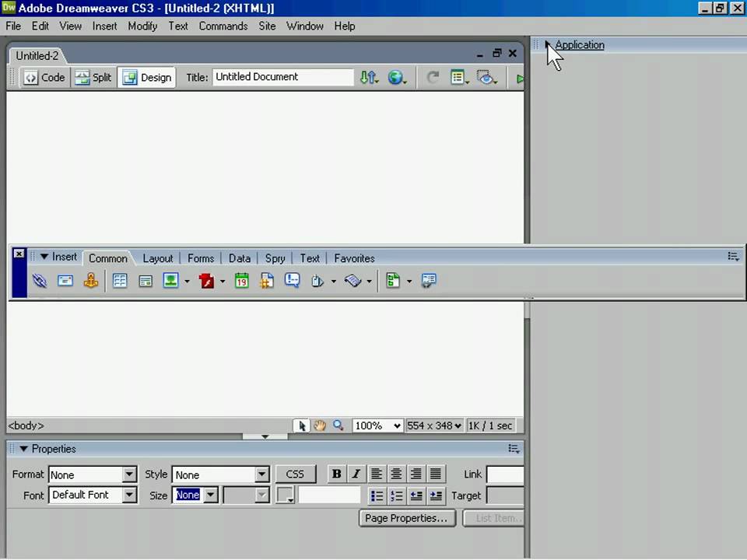Toggle Unordered List
This screenshot has height=560, width=747.
(377, 496)
